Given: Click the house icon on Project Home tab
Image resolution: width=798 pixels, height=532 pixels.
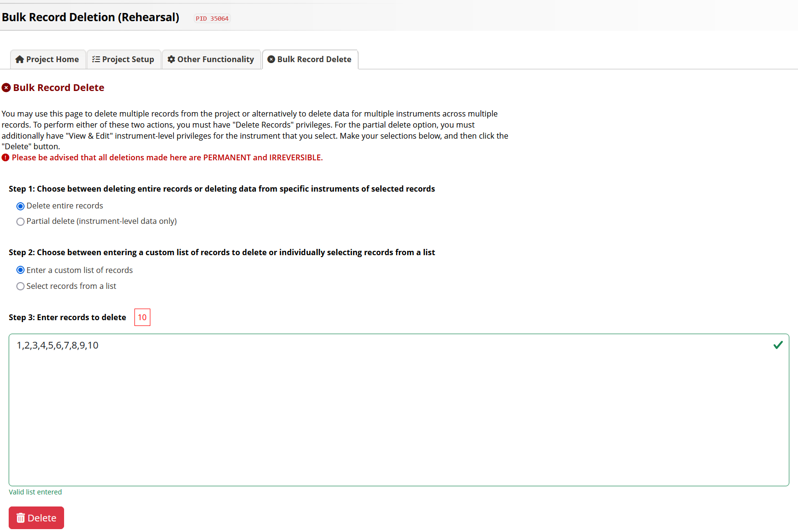Looking at the screenshot, I should click(x=20, y=59).
